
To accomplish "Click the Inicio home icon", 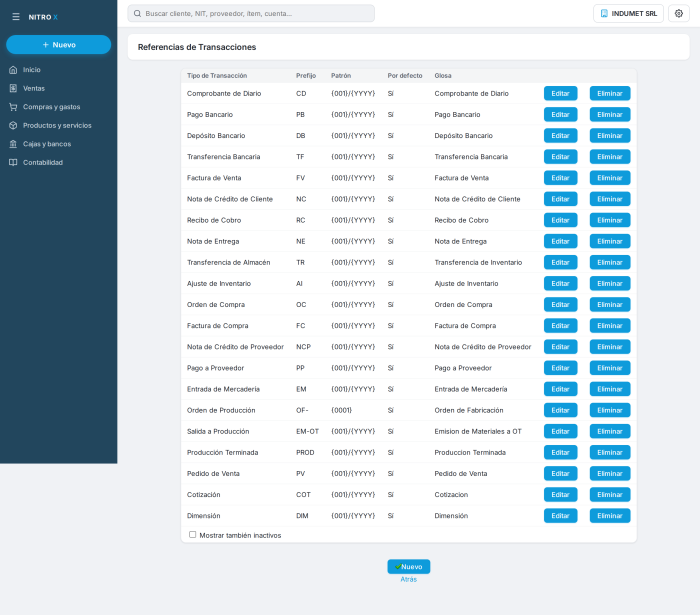I will point(13,70).
